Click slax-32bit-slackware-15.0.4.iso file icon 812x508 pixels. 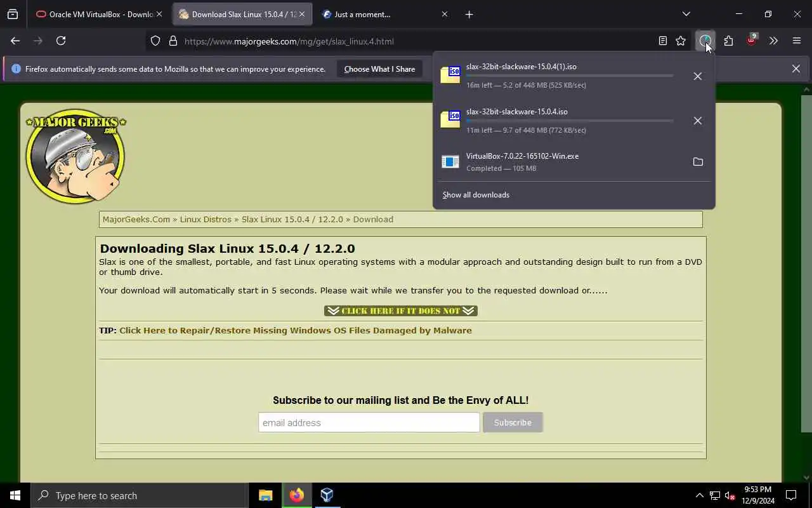click(450, 119)
